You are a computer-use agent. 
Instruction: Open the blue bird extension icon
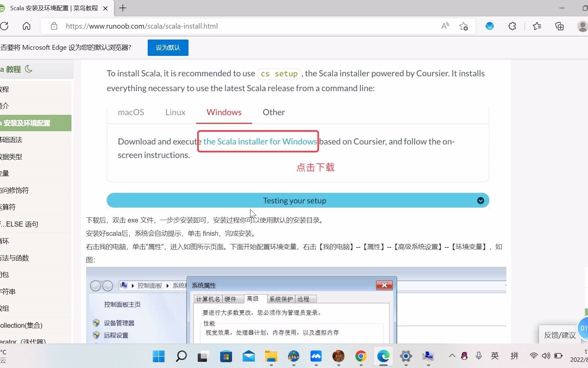pos(490,26)
